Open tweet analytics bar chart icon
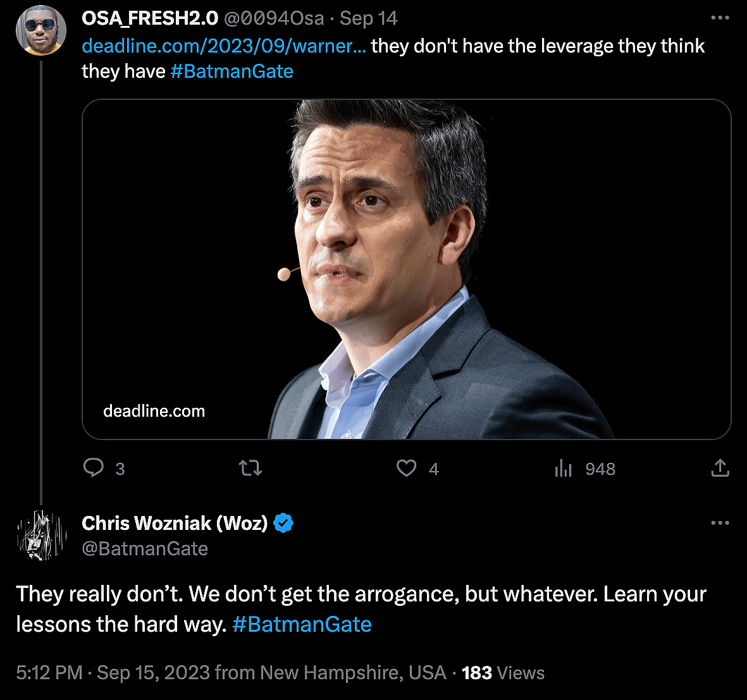Screen dimensions: 747x700 click(x=563, y=468)
